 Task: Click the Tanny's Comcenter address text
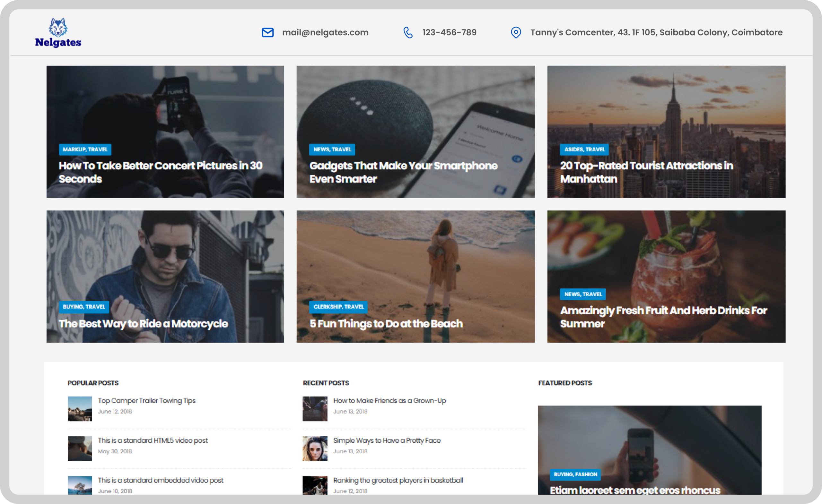pos(656,32)
